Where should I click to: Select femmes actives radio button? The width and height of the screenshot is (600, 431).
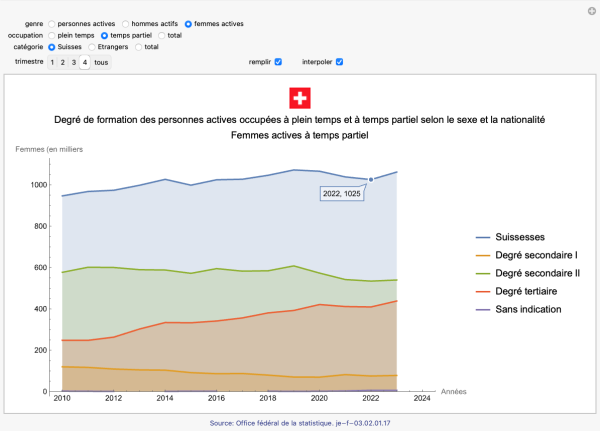click(189, 23)
